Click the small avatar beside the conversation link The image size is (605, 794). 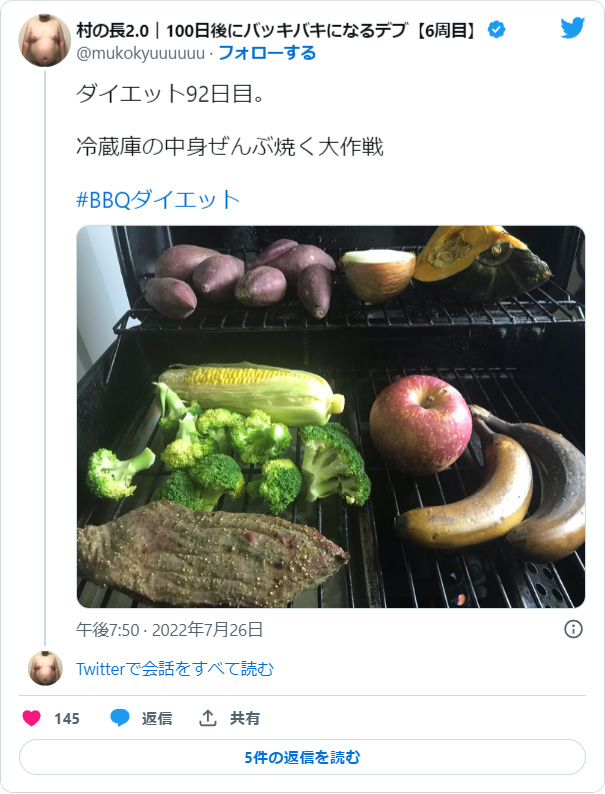(x=45, y=668)
